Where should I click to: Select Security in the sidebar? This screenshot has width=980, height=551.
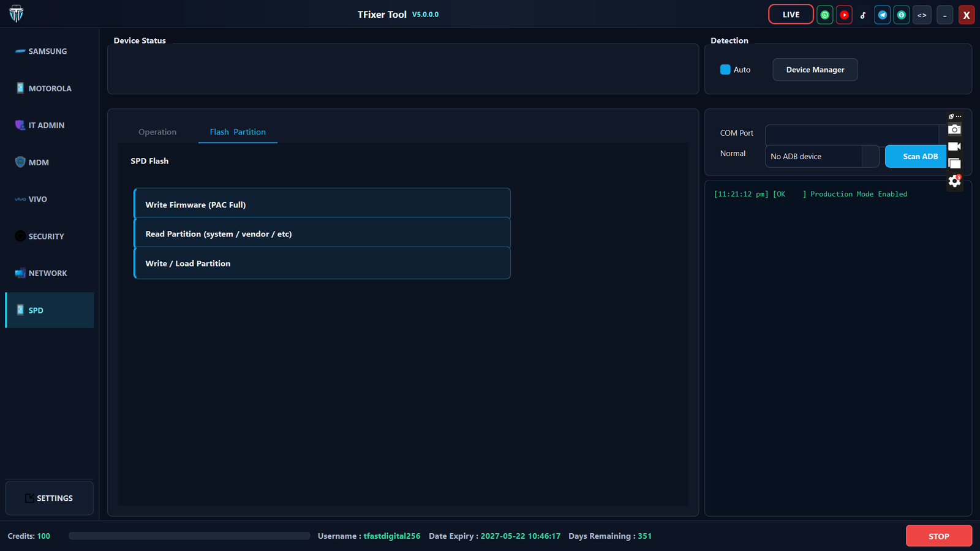click(50, 236)
